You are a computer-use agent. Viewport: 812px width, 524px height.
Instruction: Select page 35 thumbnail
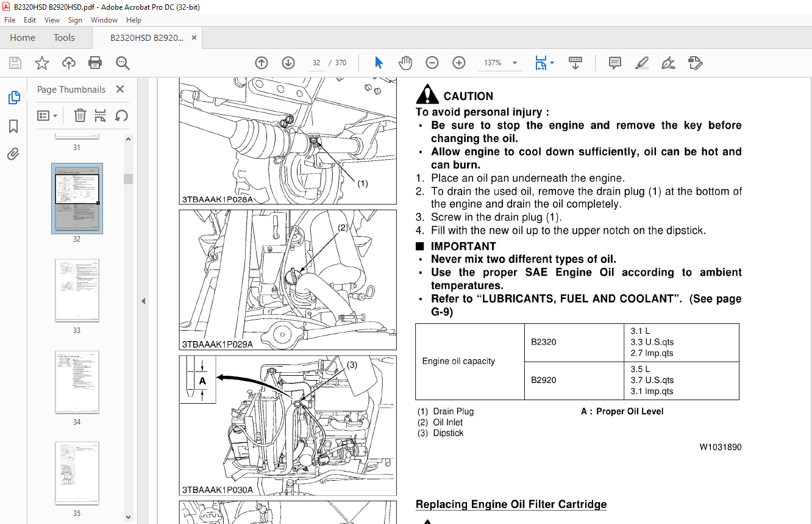click(x=77, y=473)
